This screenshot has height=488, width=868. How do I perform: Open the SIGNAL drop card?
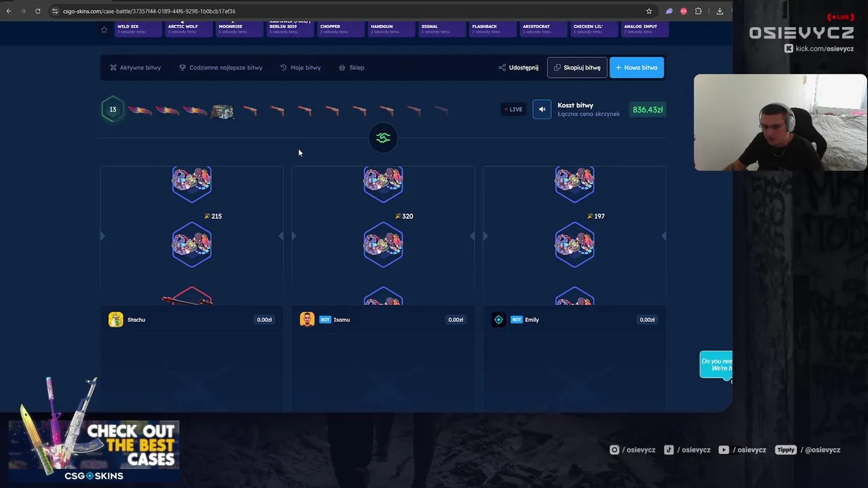pos(442,28)
